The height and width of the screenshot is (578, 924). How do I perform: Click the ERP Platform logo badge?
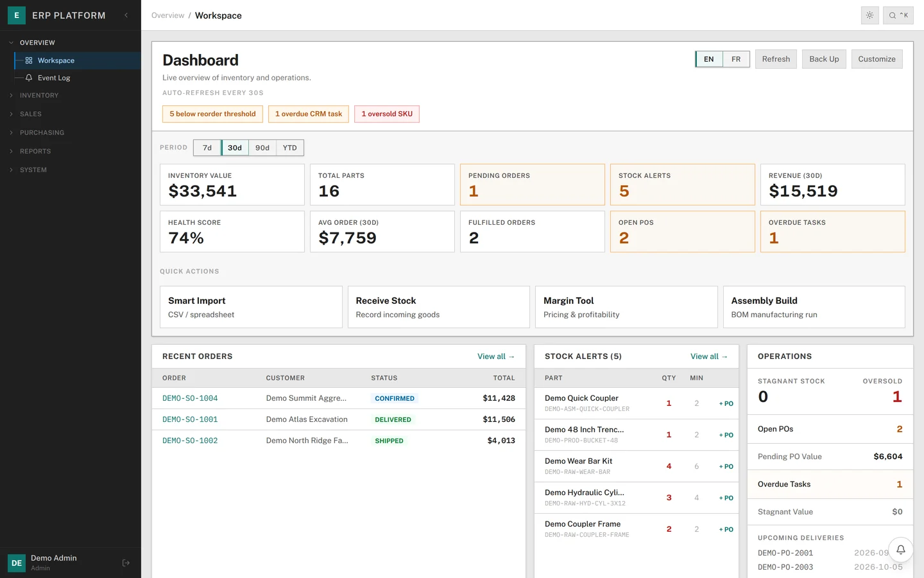click(17, 15)
